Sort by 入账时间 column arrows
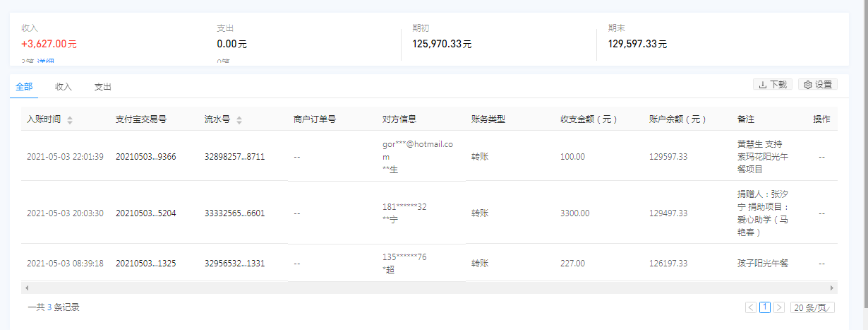The height and width of the screenshot is (330, 868). pyautogui.click(x=70, y=120)
